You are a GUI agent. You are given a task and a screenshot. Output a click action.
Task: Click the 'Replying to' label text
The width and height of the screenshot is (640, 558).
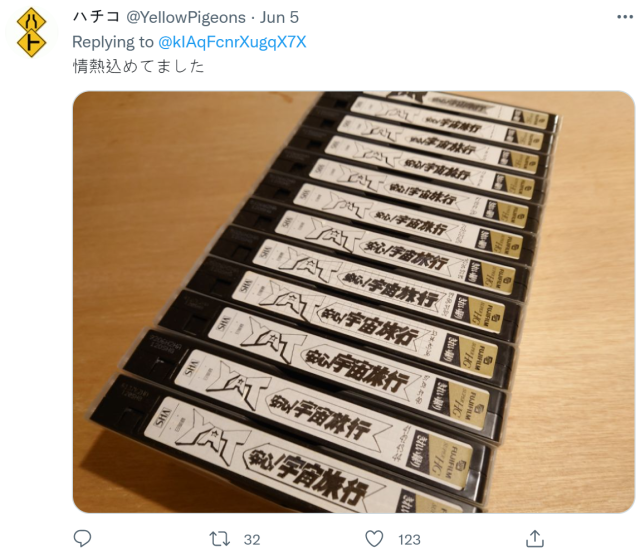click(113, 42)
